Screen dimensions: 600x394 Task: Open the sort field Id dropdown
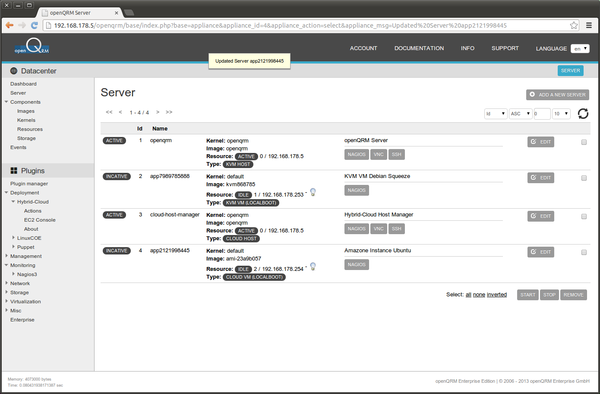pyautogui.click(x=496, y=114)
